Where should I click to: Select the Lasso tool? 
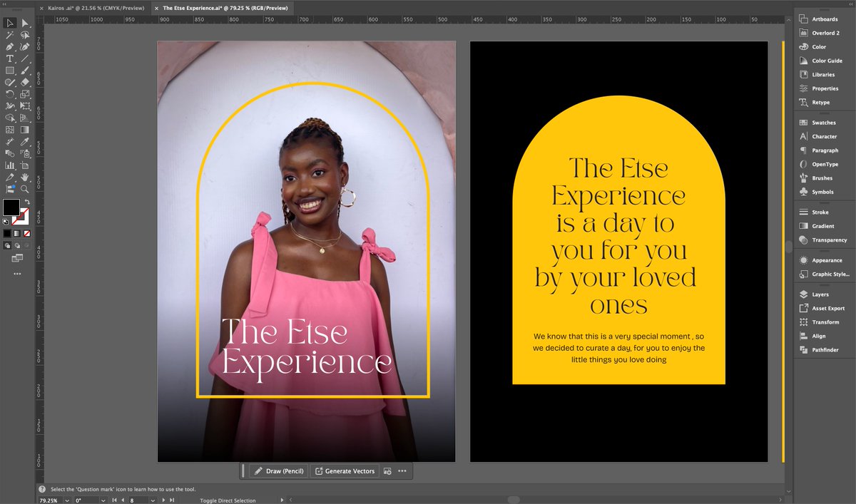click(24, 34)
